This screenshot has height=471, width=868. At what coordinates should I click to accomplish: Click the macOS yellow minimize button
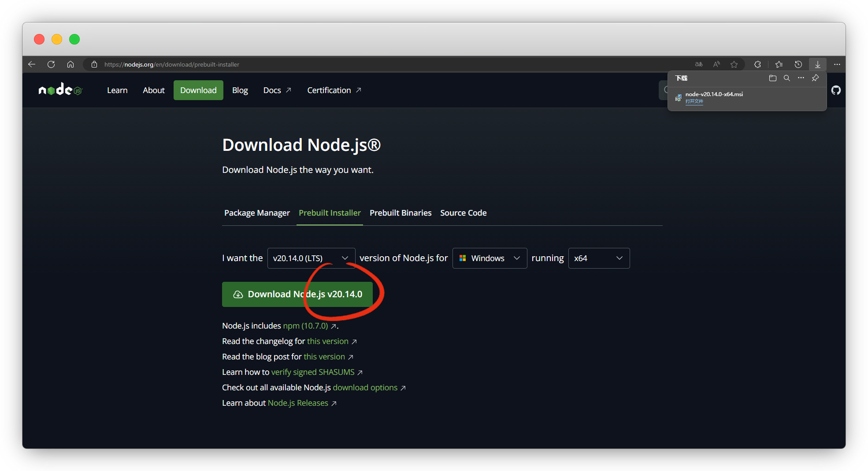point(57,39)
